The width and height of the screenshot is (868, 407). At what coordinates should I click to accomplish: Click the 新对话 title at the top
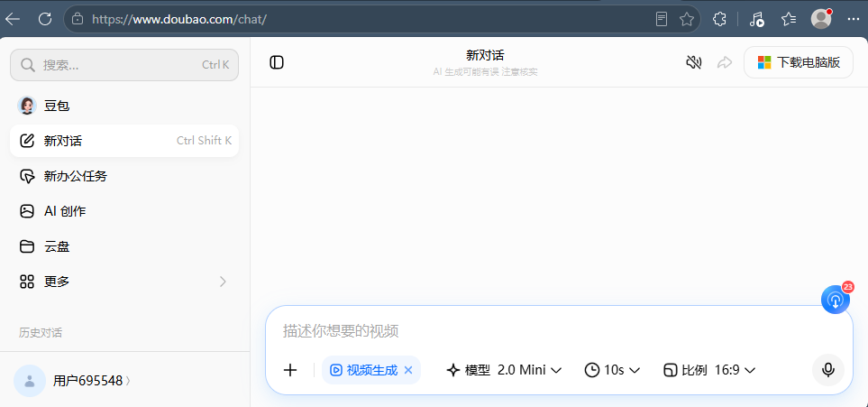tap(485, 55)
